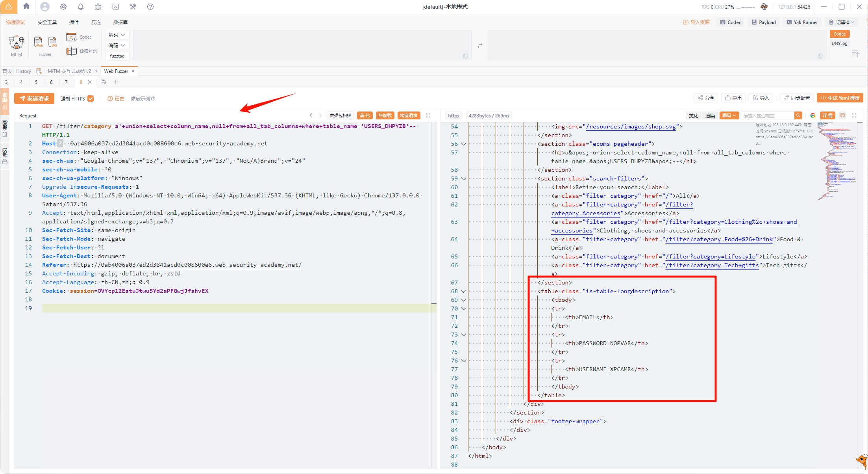Open the 解码 decode dropdown
Viewport: 868px width, 474px height.
click(117, 35)
